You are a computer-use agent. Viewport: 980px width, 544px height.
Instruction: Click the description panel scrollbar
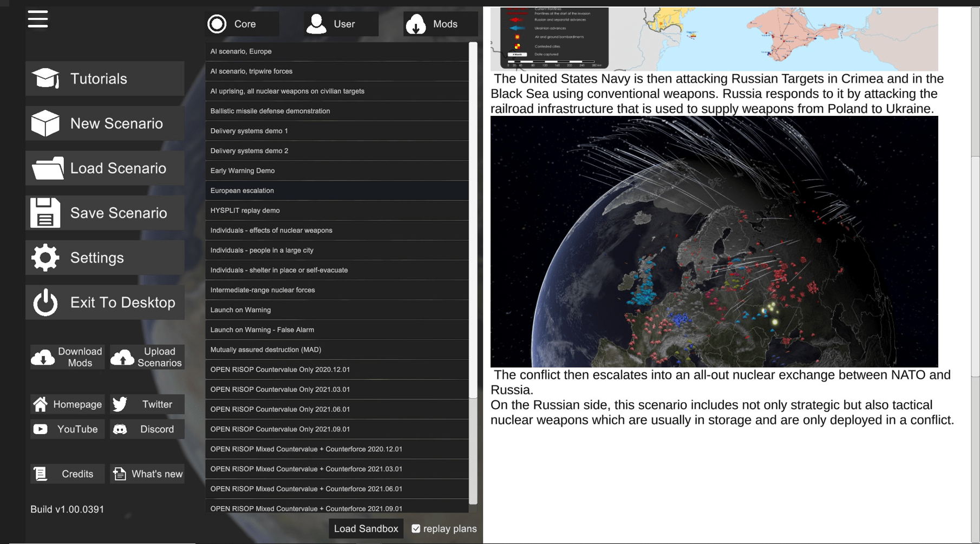coord(976,266)
